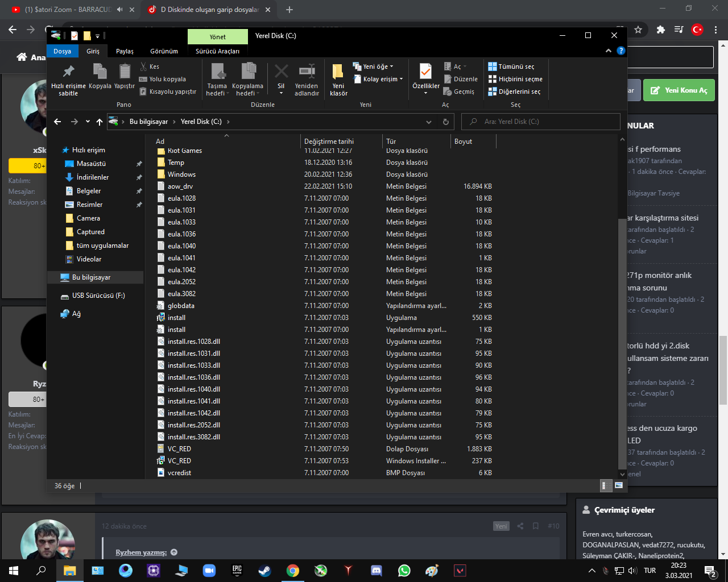Switch to the D Diskinde oluşan browser tab
This screenshot has width=728, height=582.
(x=210, y=10)
